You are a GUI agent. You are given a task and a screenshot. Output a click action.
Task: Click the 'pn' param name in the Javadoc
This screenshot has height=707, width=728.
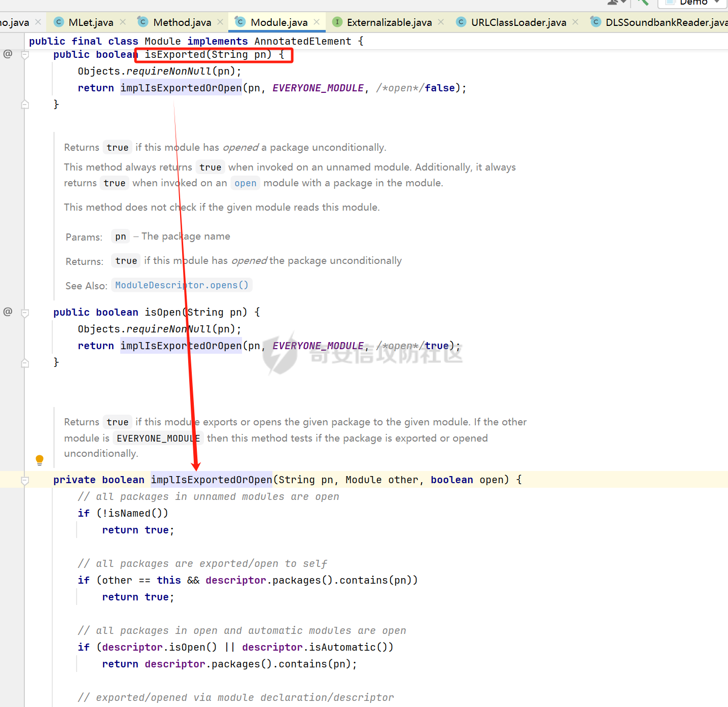[x=120, y=237]
